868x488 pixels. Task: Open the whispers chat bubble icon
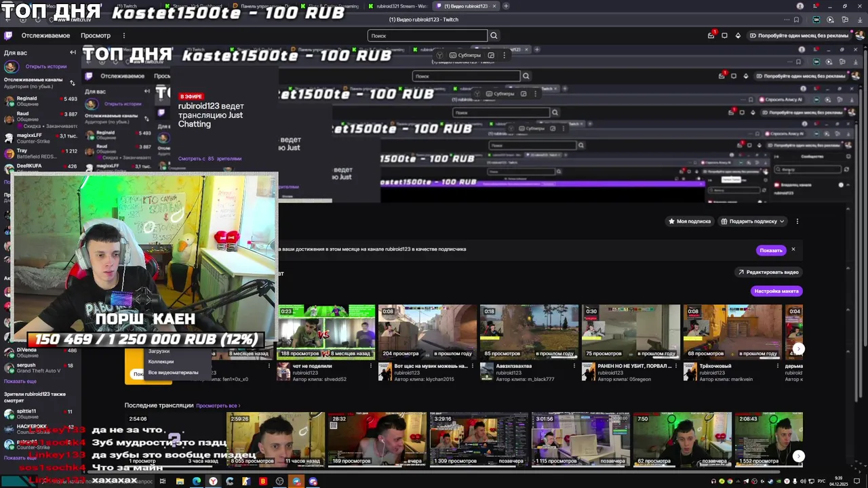(x=724, y=35)
